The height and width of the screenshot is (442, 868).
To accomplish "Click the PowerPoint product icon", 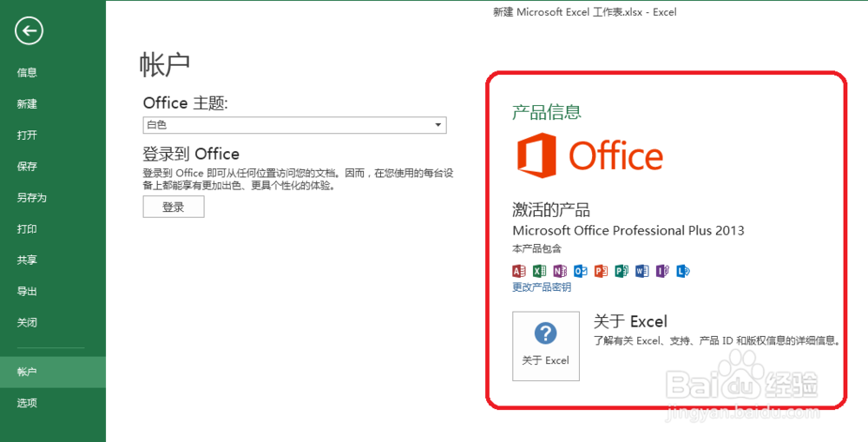I will pos(601,271).
